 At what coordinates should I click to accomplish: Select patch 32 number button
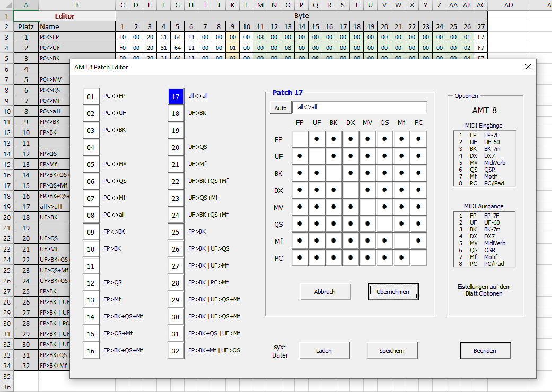pos(176,351)
